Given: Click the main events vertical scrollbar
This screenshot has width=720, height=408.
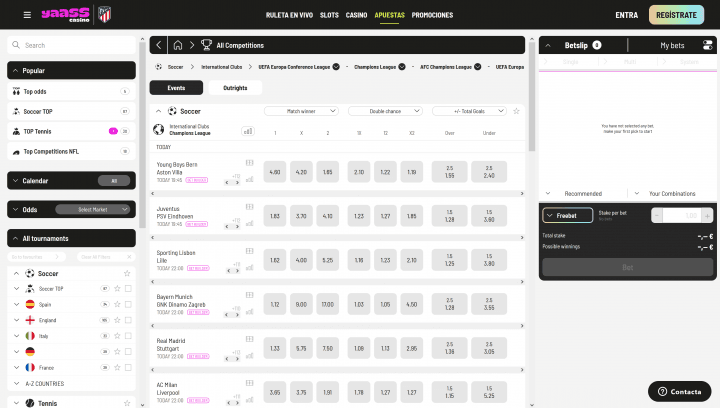Looking at the screenshot, I should point(532,96).
